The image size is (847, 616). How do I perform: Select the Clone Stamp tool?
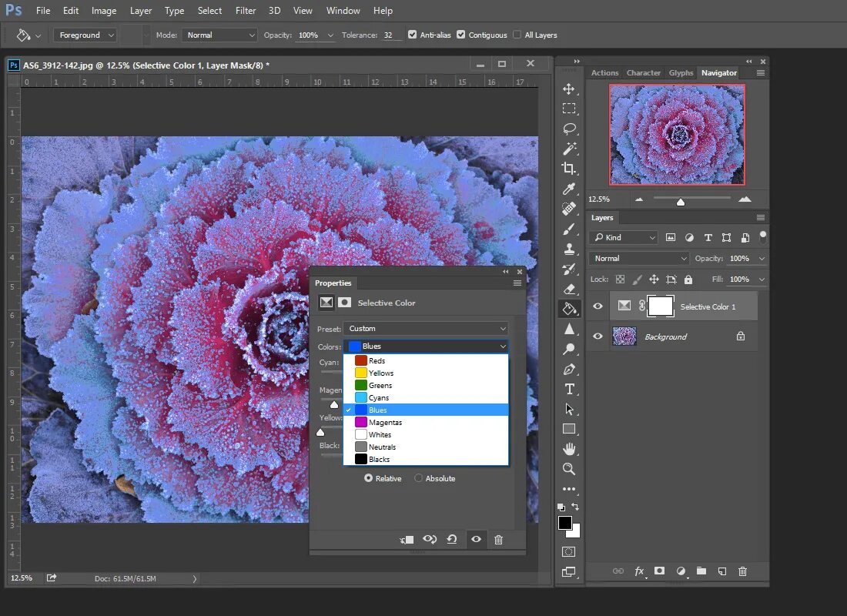point(569,249)
